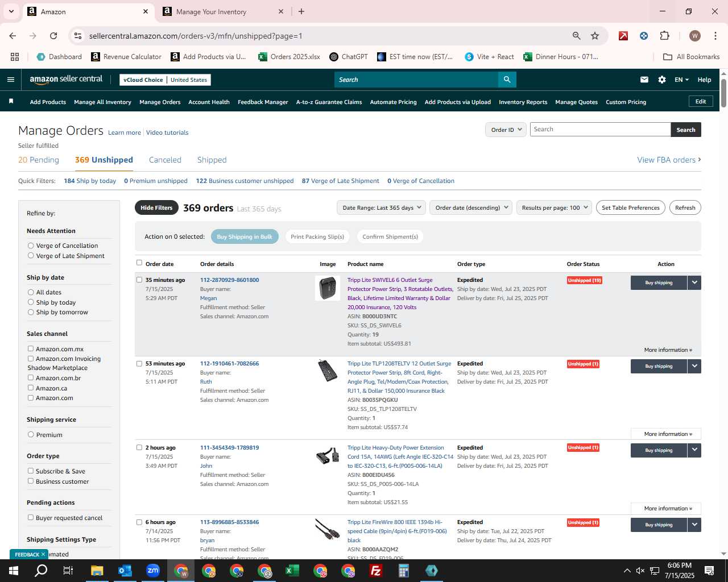Open FileZilla from the taskbar

click(376, 571)
